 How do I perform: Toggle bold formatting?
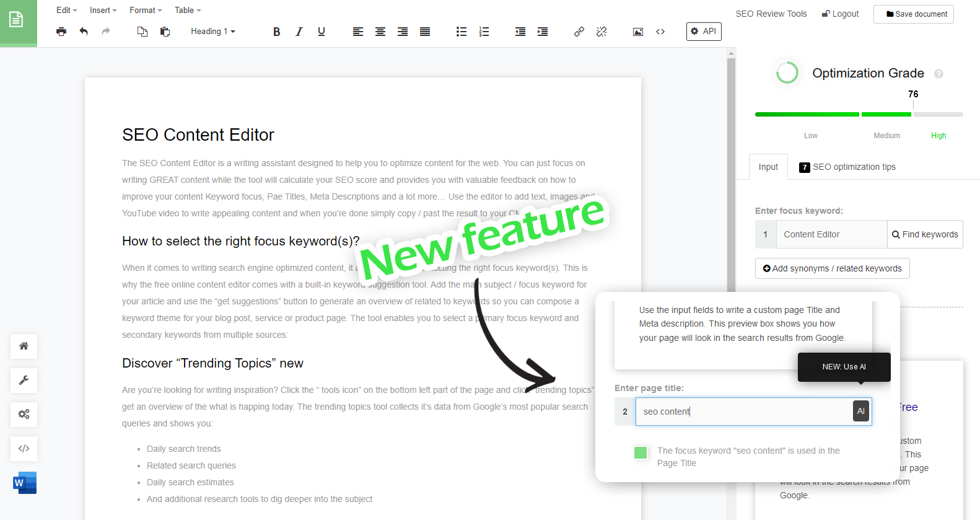click(277, 32)
